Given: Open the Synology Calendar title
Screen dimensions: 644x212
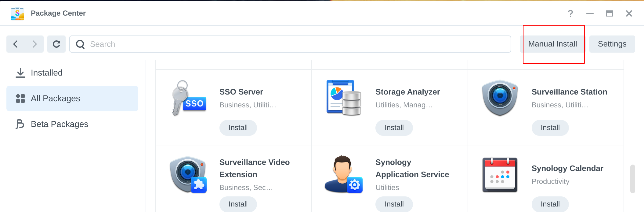Looking at the screenshot, I should tap(567, 168).
